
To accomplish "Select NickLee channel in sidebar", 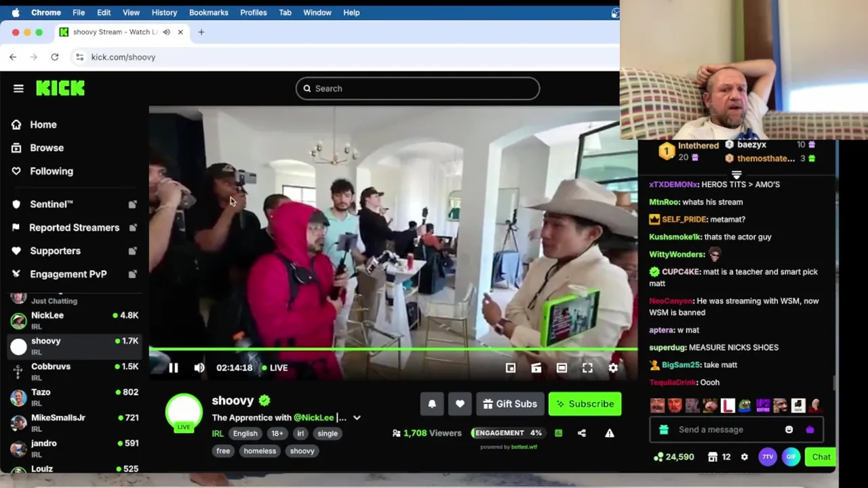I will [x=75, y=320].
